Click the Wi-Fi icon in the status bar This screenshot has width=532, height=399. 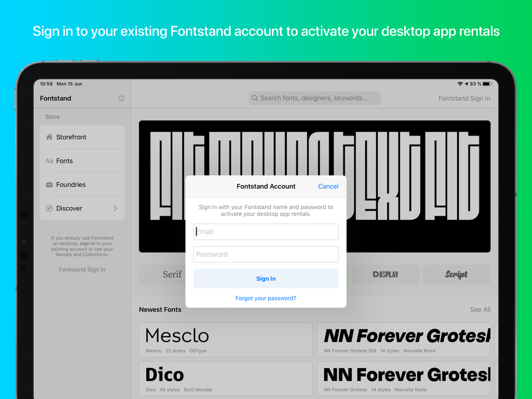(460, 83)
